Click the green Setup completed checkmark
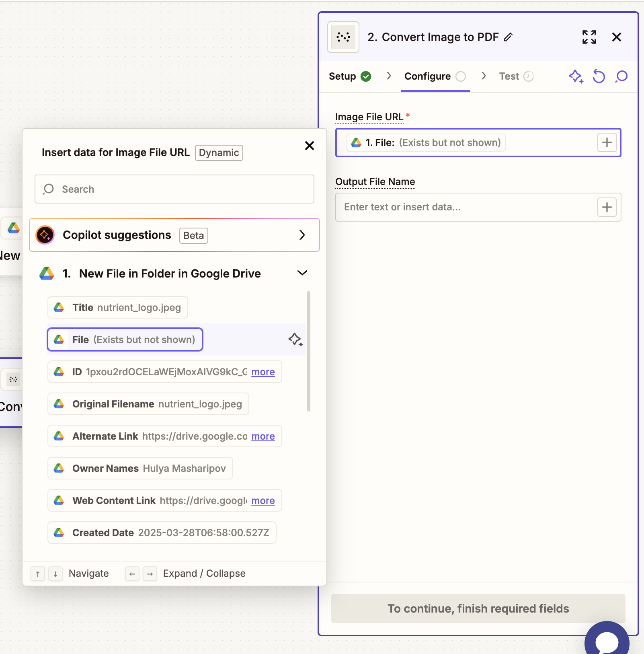Screen dimensions: 644x654 click(365, 76)
